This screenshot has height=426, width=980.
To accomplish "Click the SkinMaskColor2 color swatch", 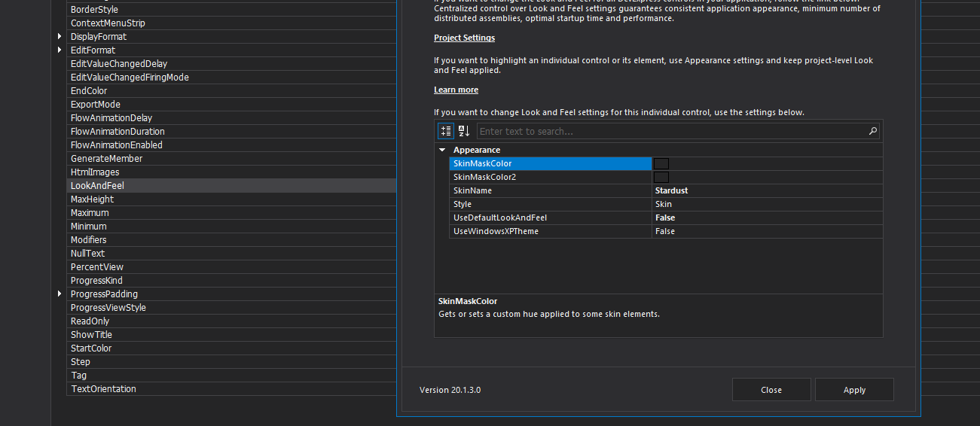I will (661, 178).
